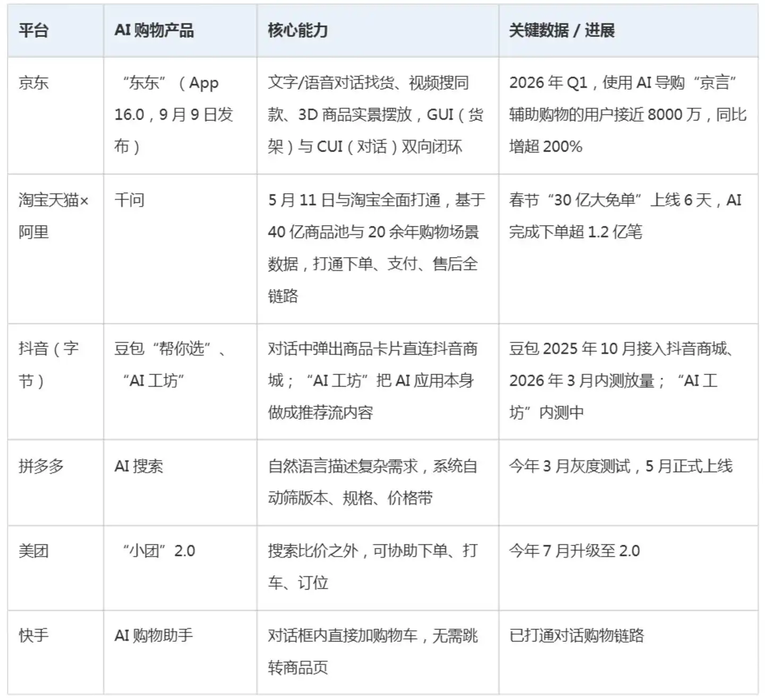Click the cell starting "5 月 11 日与淘宝全面打通"

click(378, 249)
